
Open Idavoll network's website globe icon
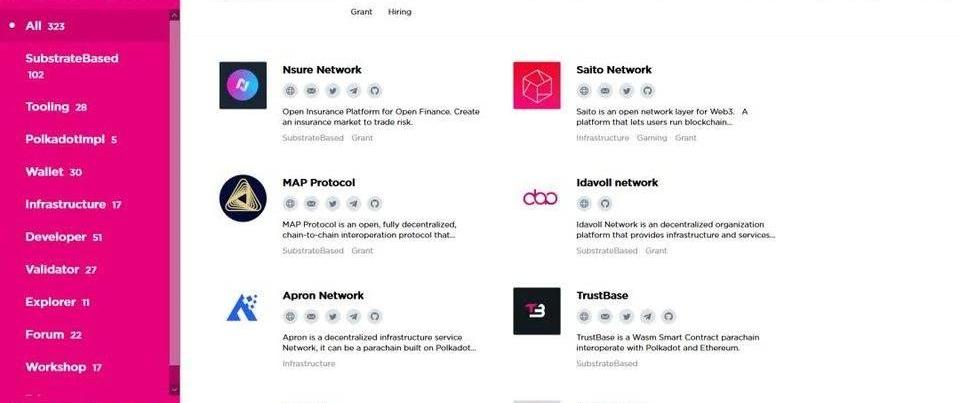click(585, 203)
